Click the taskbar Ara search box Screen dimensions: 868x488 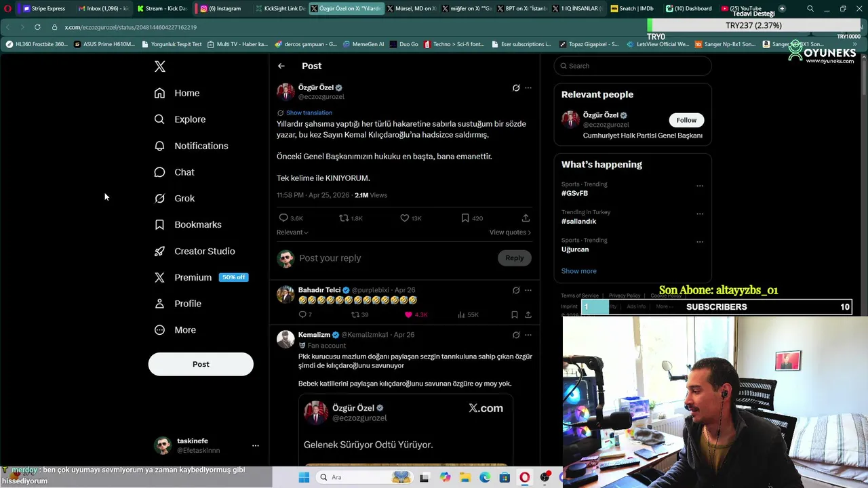click(x=364, y=477)
